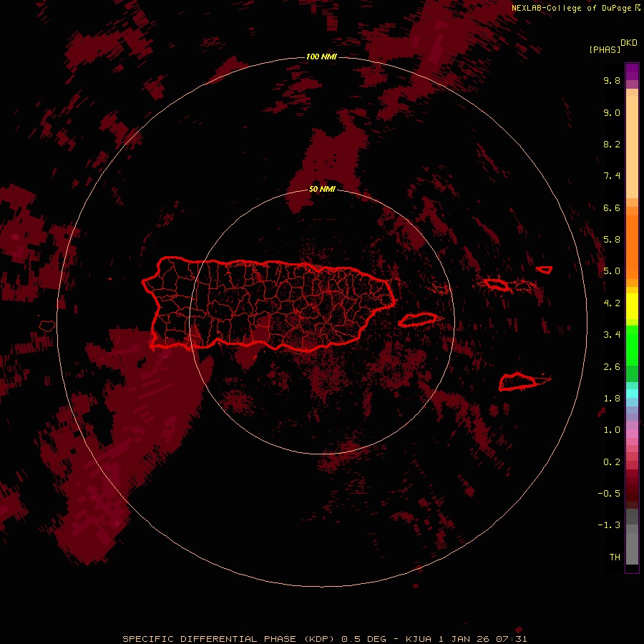Screen dimensions: 644x644
Task: Click the 100 NMI range ring label
Action: tap(321, 57)
